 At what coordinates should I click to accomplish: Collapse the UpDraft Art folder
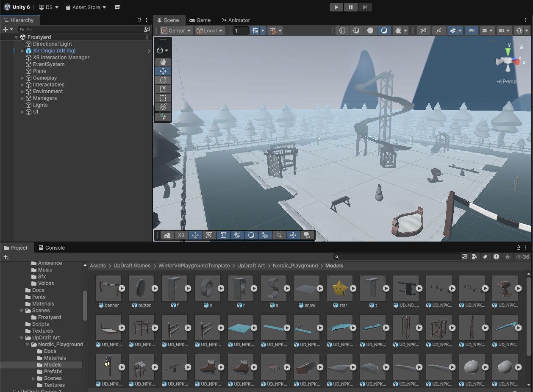22,338
